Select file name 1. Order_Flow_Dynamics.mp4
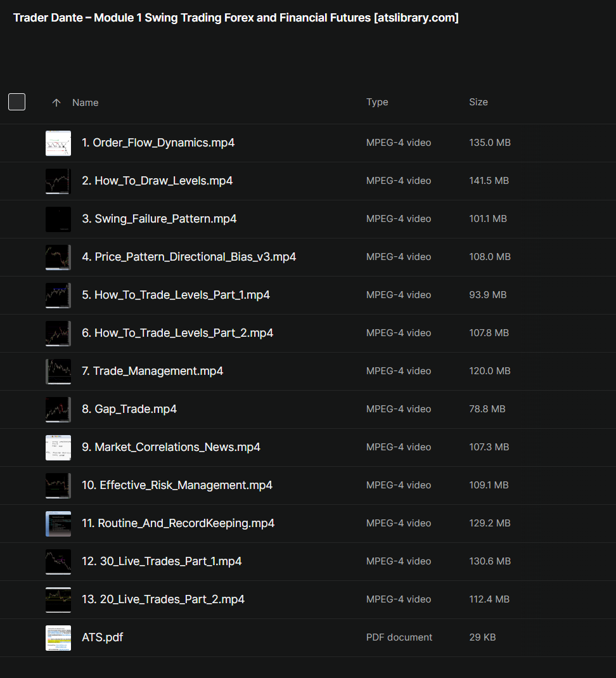 coord(158,143)
